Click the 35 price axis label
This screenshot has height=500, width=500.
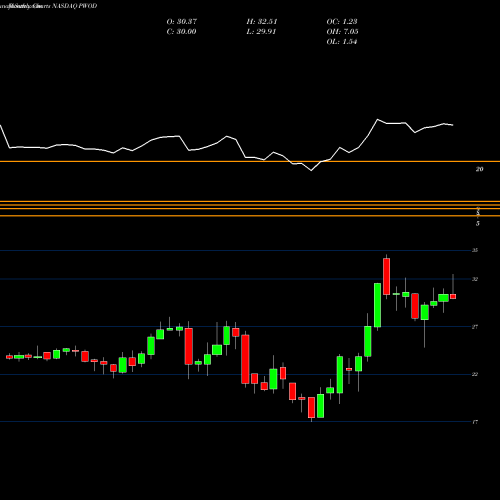coord(475,250)
